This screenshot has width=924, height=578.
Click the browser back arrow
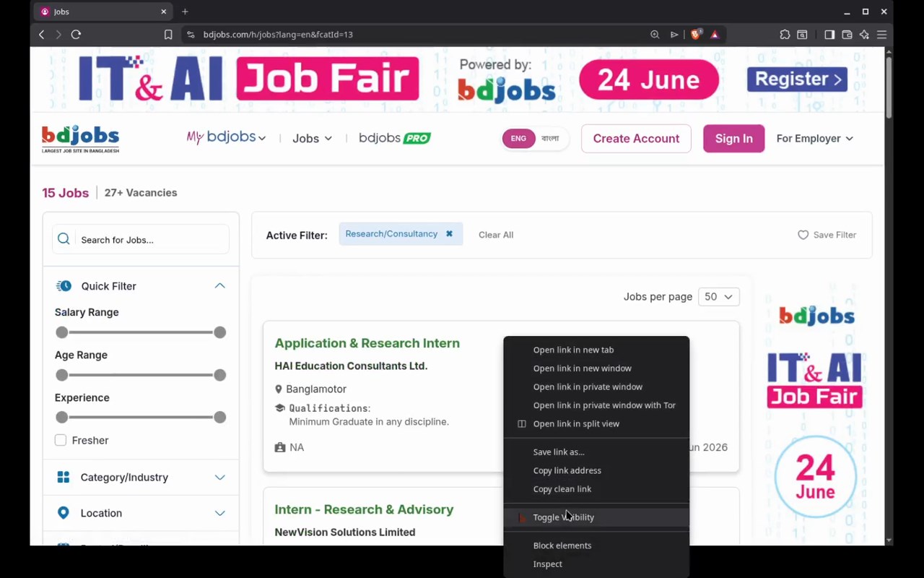[42, 34]
